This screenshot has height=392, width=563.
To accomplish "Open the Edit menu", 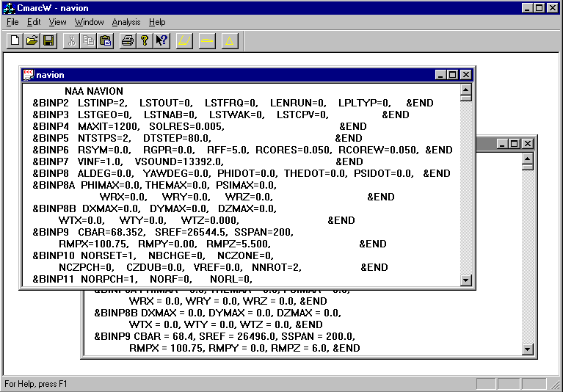I will [x=34, y=22].
